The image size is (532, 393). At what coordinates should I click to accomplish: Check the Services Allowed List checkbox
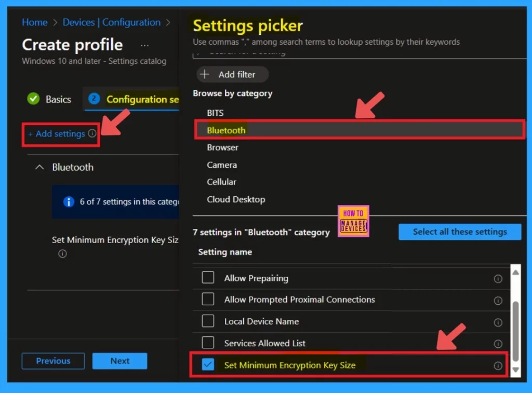coord(208,343)
